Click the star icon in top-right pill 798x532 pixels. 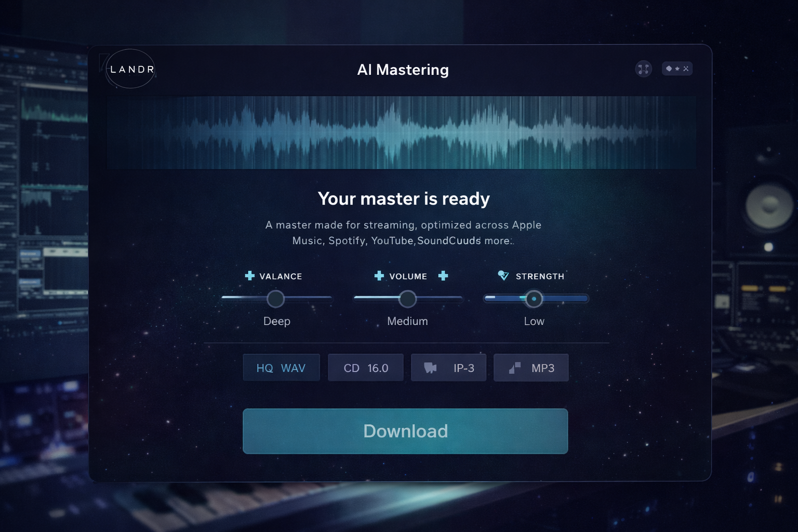coord(677,69)
